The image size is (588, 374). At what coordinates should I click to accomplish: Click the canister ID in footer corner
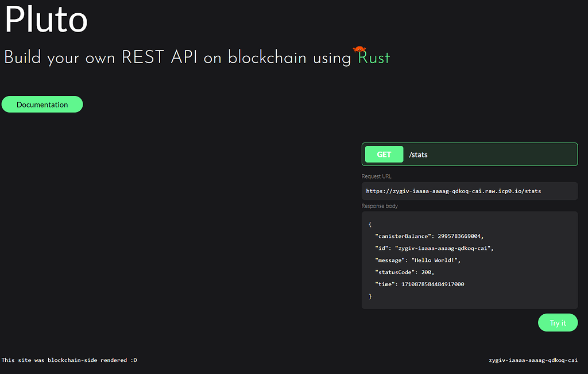click(x=533, y=360)
